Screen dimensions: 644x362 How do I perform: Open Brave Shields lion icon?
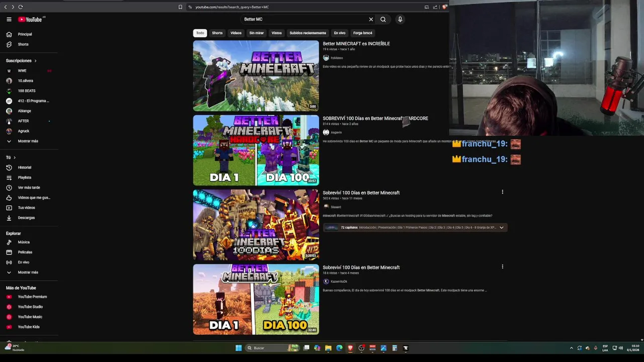coord(445,7)
